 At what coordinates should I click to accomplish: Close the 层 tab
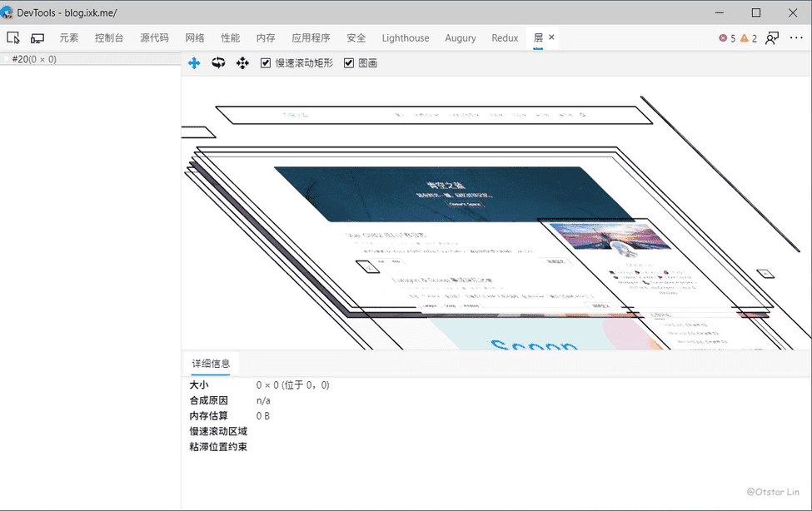(551, 37)
